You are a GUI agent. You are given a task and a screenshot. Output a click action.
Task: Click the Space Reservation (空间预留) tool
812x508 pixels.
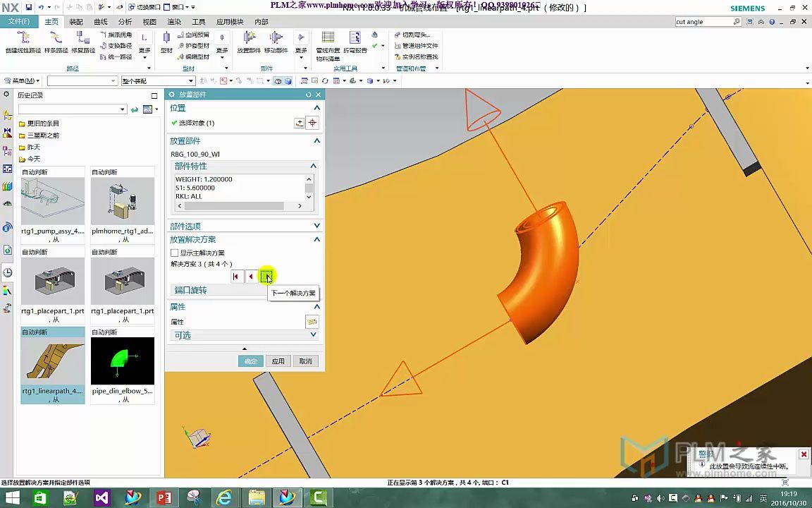point(193,35)
